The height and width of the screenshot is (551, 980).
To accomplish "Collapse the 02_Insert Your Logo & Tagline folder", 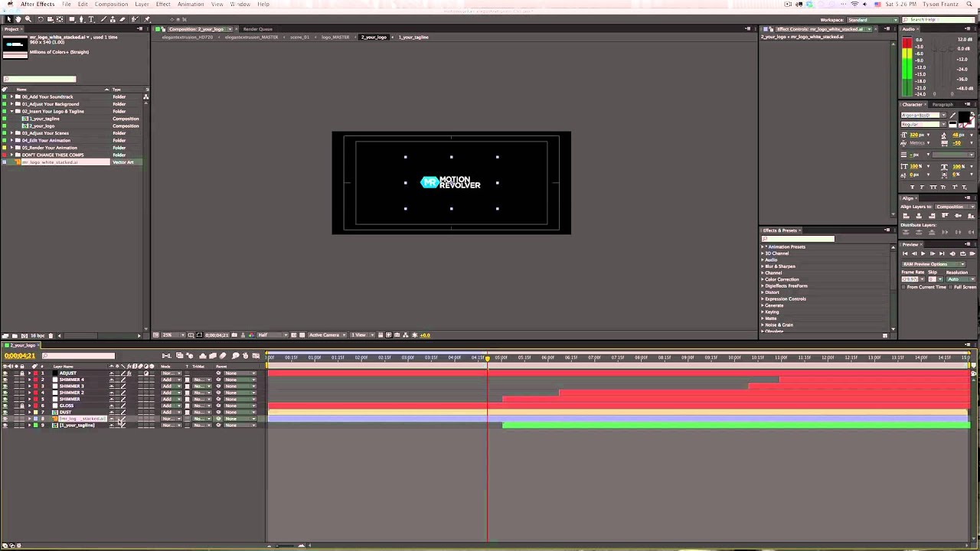I will coord(11,112).
